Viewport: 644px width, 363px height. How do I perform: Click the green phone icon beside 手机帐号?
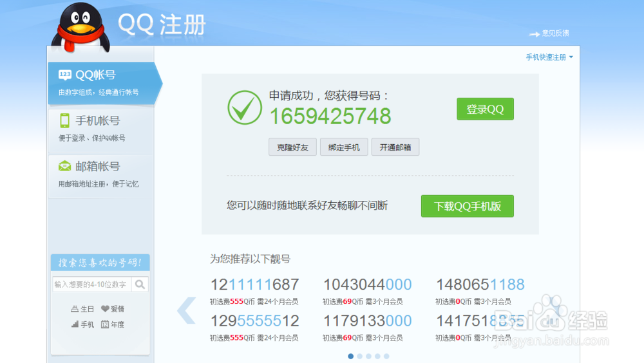[65, 121]
